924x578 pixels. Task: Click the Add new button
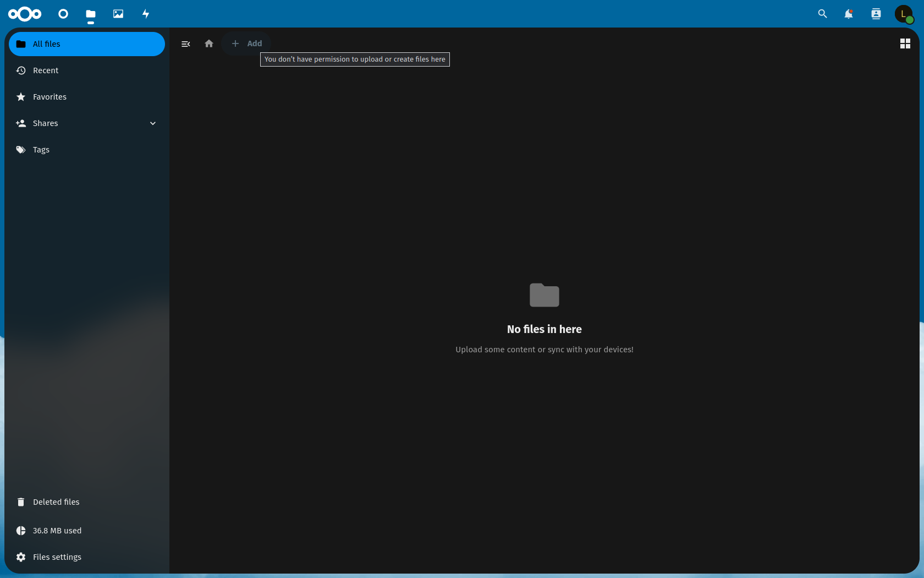point(246,43)
